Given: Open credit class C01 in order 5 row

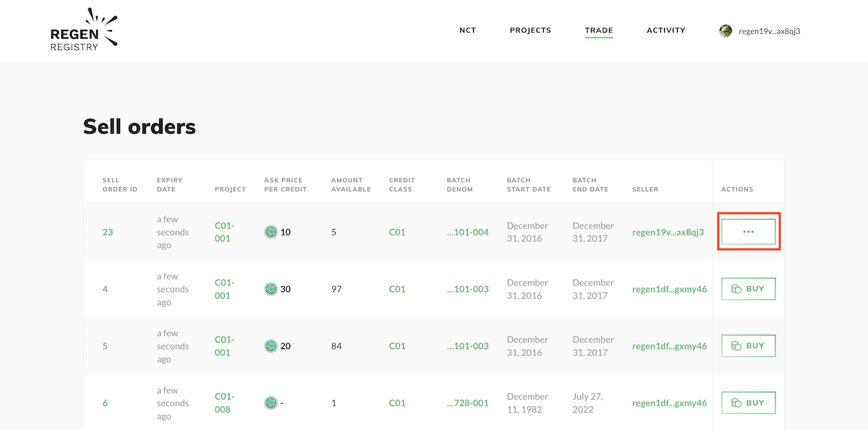Looking at the screenshot, I should [397, 346].
